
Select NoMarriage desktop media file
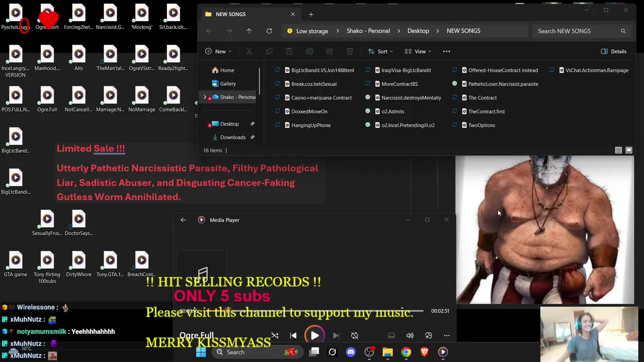click(141, 100)
